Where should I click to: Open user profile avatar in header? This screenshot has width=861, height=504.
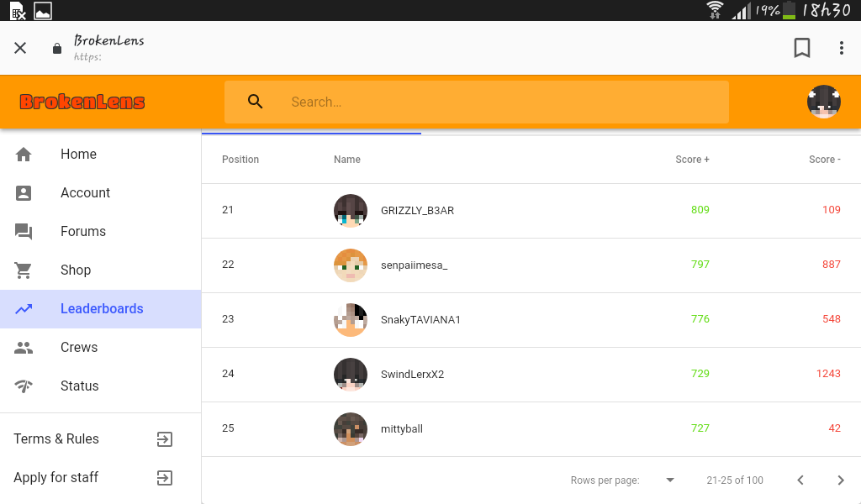(824, 102)
